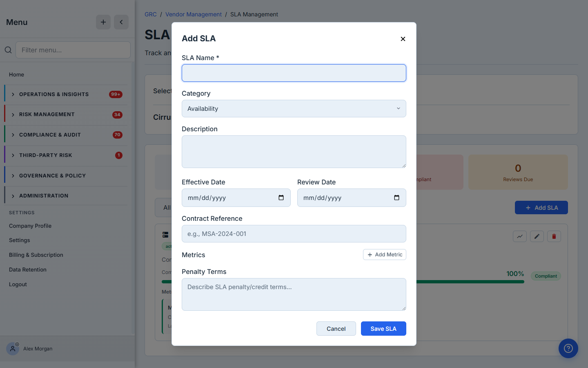This screenshot has height=368, width=588.
Task: Click the blue Add SLA button behind dialog
Action: click(541, 208)
